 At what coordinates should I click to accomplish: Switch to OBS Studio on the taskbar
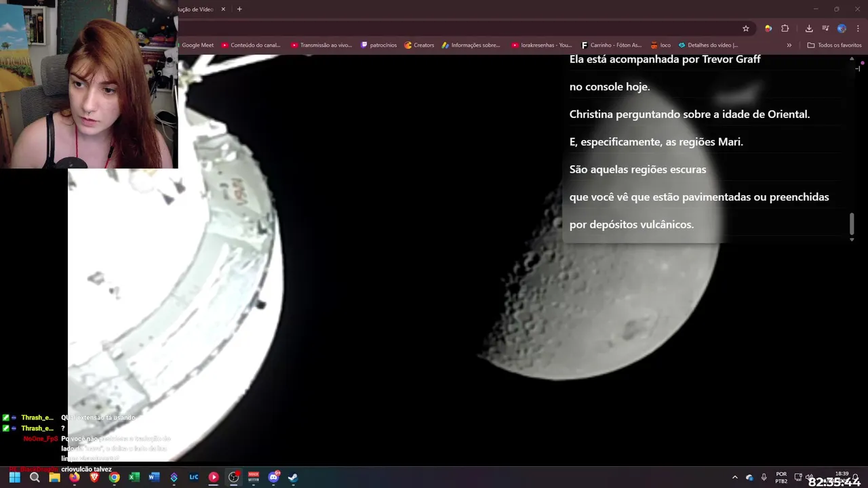coord(234,477)
